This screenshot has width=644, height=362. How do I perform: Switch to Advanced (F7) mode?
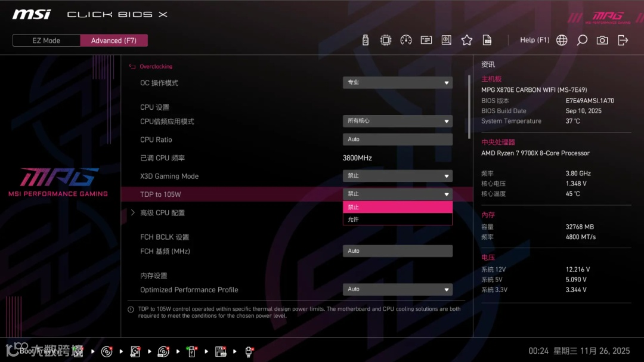(114, 41)
